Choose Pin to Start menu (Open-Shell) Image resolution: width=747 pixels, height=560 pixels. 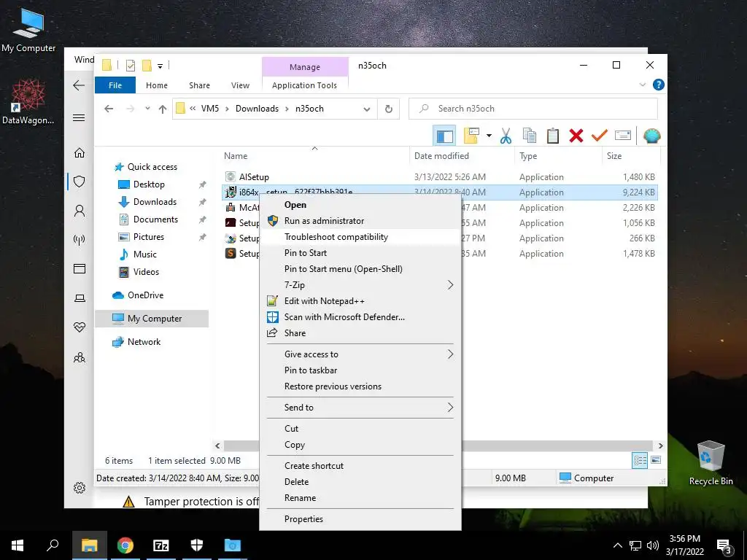point(360,269)
